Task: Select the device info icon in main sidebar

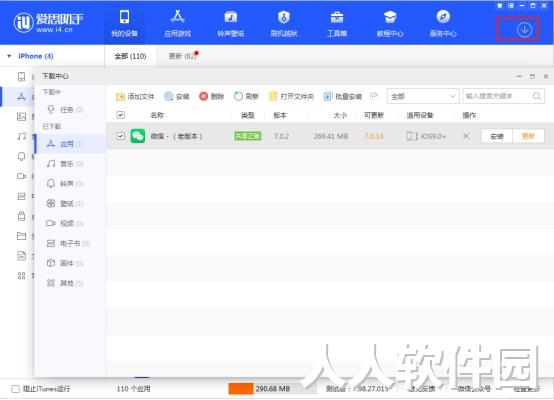Action: (x=22, y=76)
